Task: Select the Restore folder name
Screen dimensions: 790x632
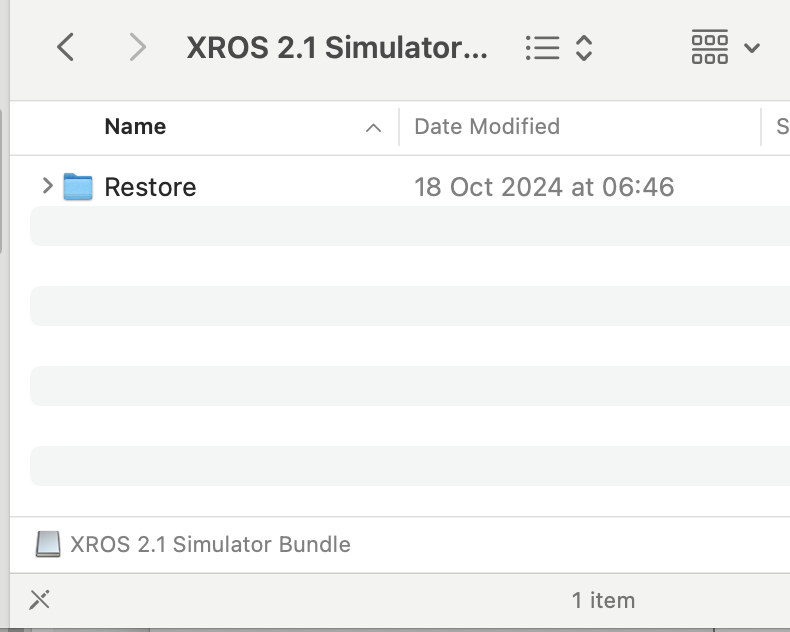Action: click(150, 187)
